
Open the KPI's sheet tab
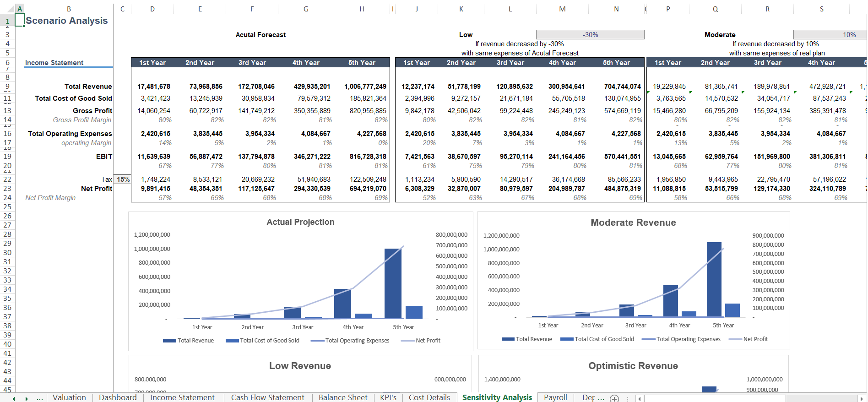(x=388, y=397)
